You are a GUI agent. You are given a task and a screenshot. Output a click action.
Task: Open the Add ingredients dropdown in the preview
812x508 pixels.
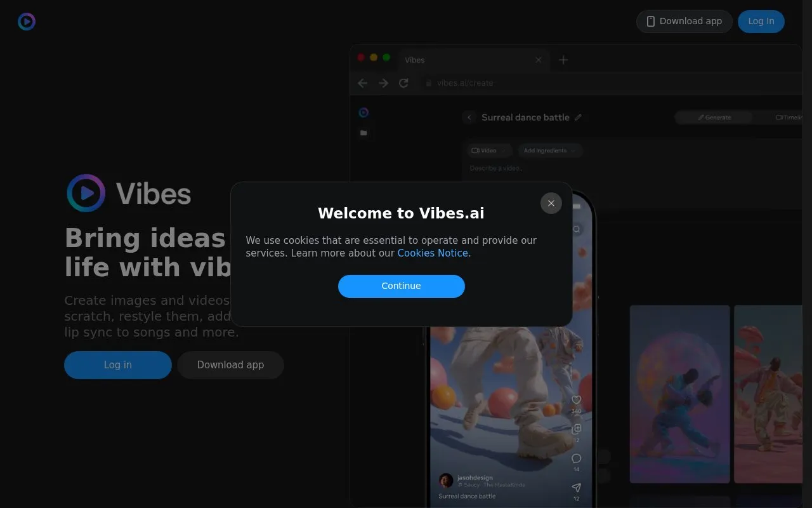pyautogui.click(x=550, y=150)
